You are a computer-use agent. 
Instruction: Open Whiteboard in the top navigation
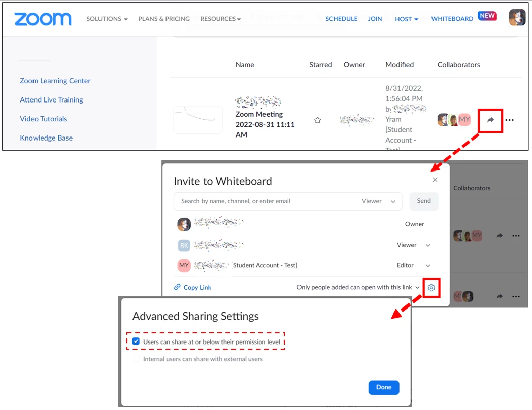coord(452,19)
